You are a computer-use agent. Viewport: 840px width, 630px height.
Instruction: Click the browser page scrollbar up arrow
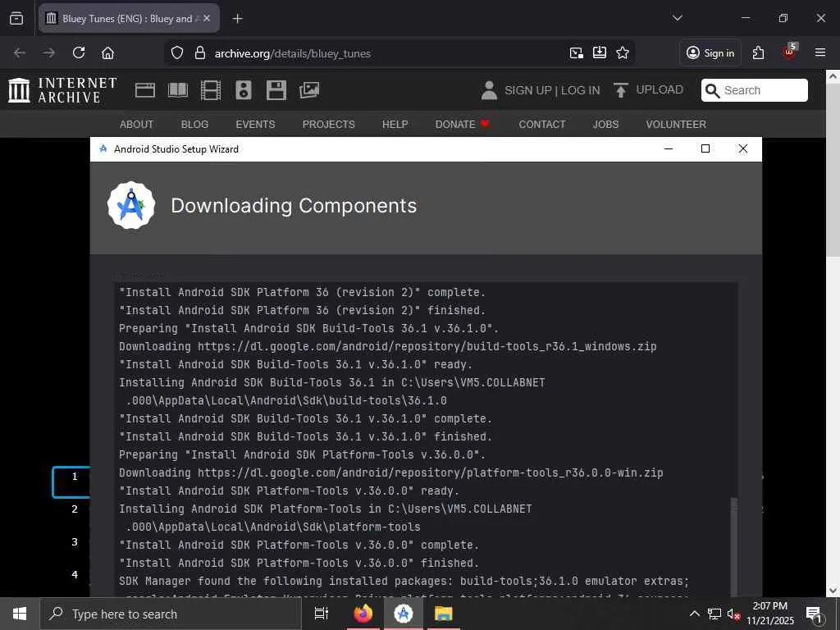click(833, 76)
